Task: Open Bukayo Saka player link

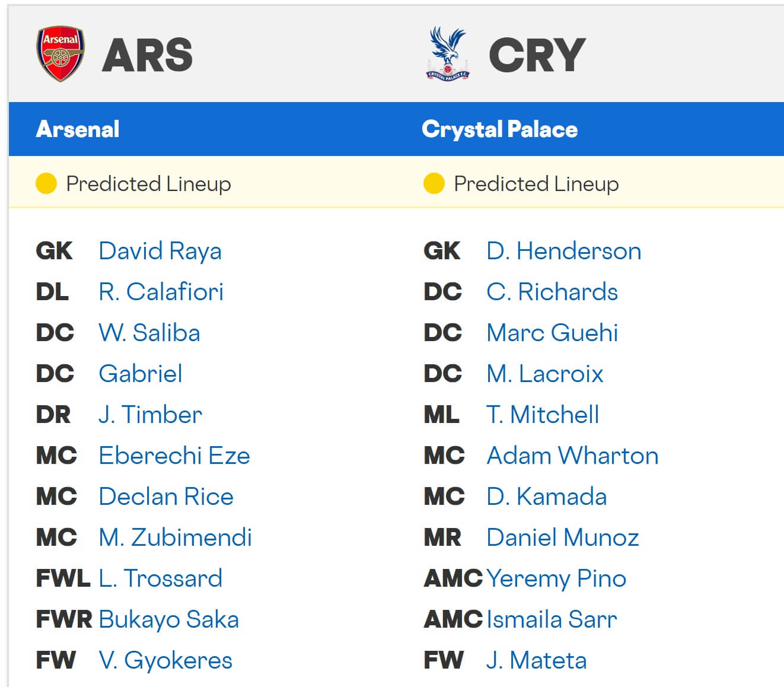Action: (x=168, y=619)
